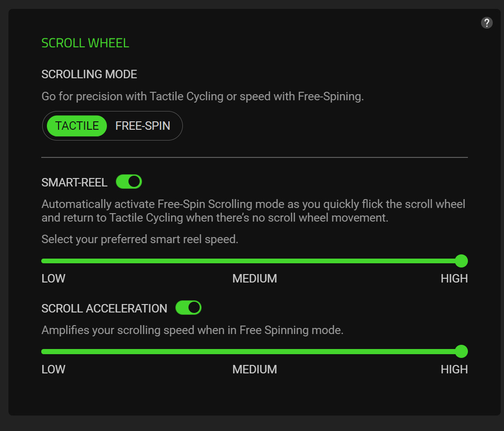Click the SCROLLING MODE label
Image resolution: width=504 pixels, height=431 pixels.
point(89,74)
